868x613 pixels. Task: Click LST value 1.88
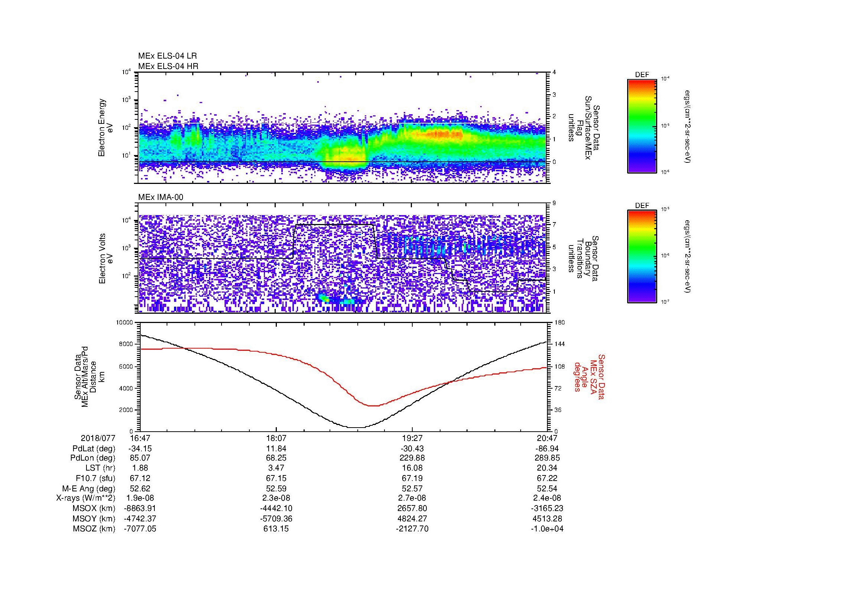(140, 468)
